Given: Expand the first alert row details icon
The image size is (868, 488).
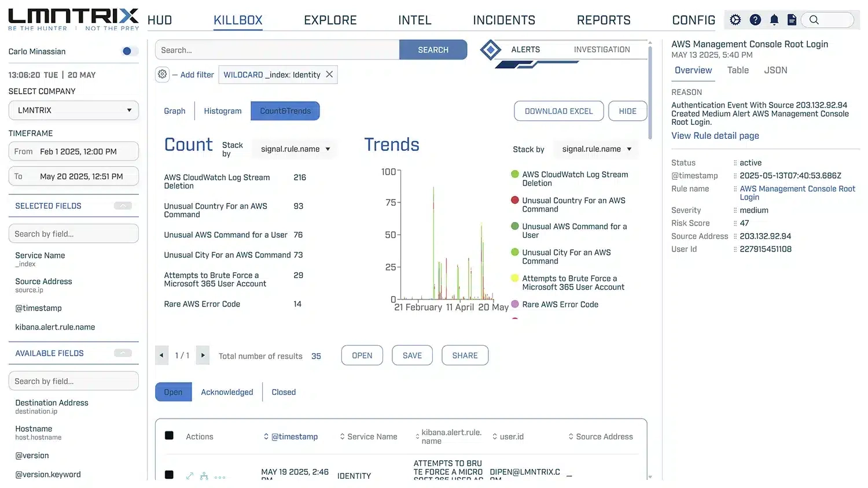Looking at the screenshot, I should tap(190, 476).
